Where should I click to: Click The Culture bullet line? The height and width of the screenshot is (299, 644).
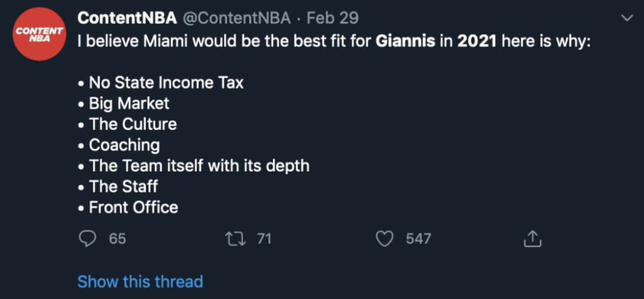click(127, 124)
